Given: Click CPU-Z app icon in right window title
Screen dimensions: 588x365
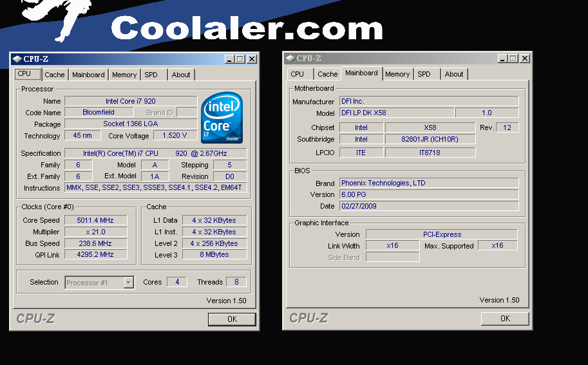Looking at the screenshot, I should (290, 58).
